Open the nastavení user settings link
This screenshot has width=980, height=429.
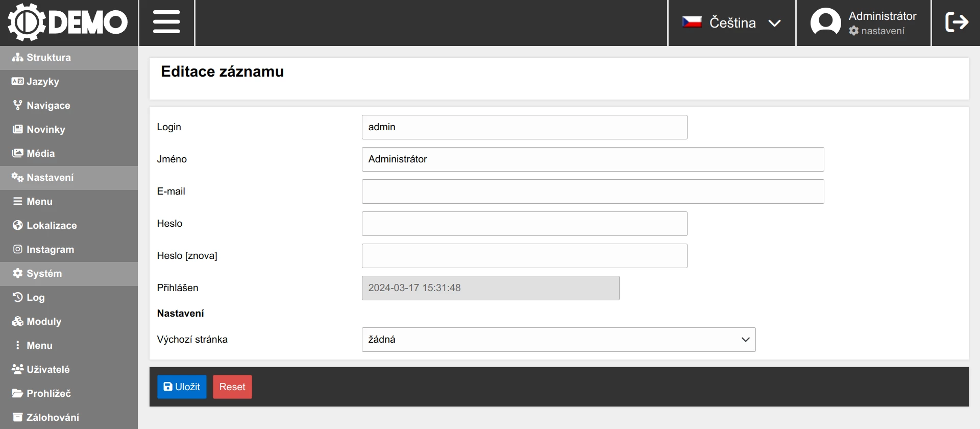tap(877, 31)
